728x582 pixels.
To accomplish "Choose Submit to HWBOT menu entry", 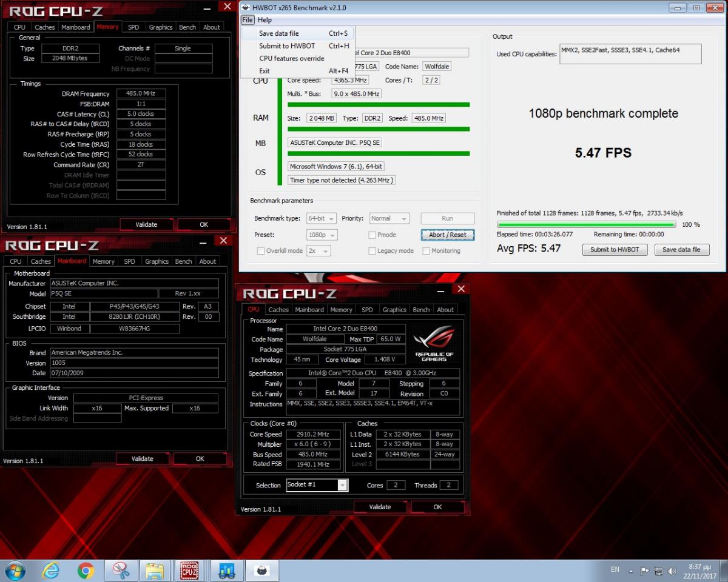I will (297, 45).
